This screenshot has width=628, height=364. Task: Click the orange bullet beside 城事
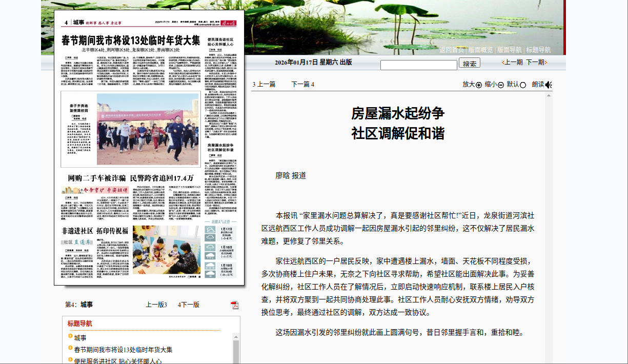click(x=70, y=337)
